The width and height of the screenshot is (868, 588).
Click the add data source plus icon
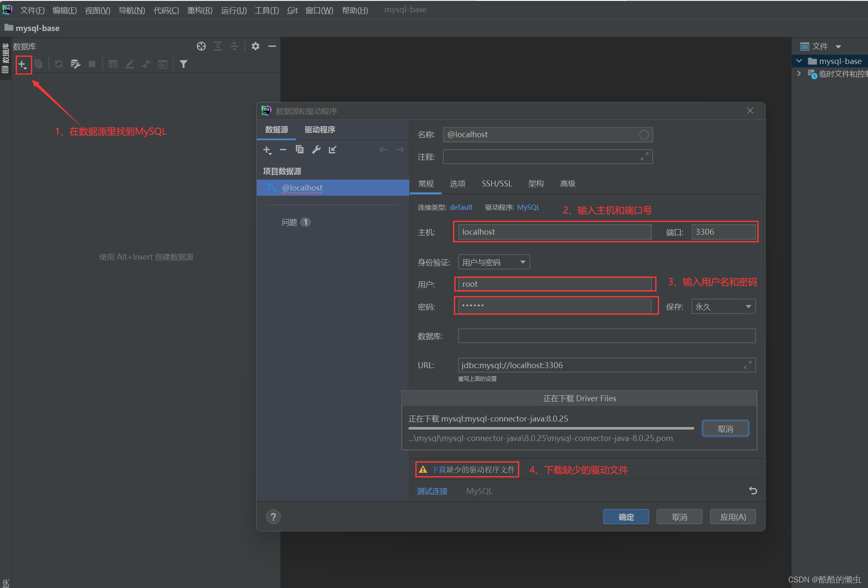pos(22,64)
